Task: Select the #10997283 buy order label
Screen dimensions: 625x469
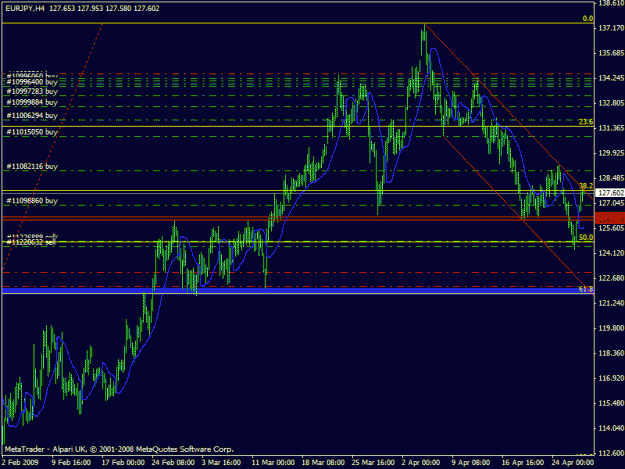Action: point(32,92)
